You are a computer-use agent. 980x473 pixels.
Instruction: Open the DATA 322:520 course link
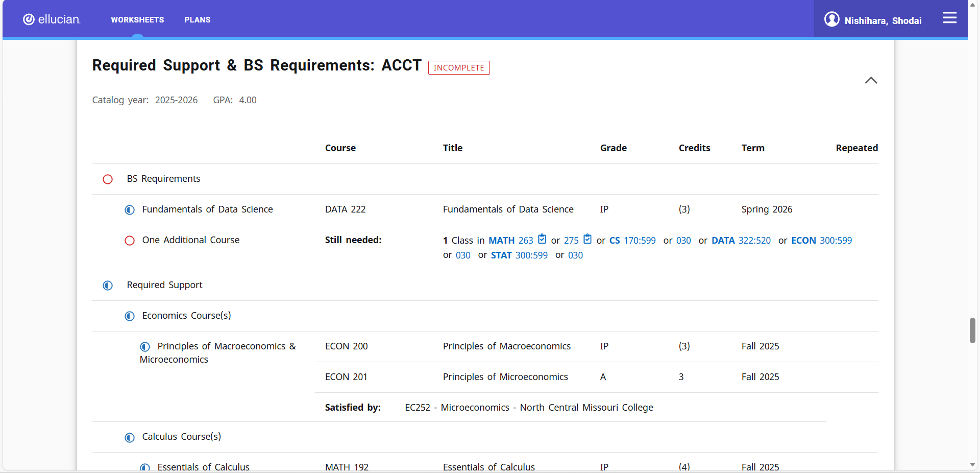tap(741, 241)
